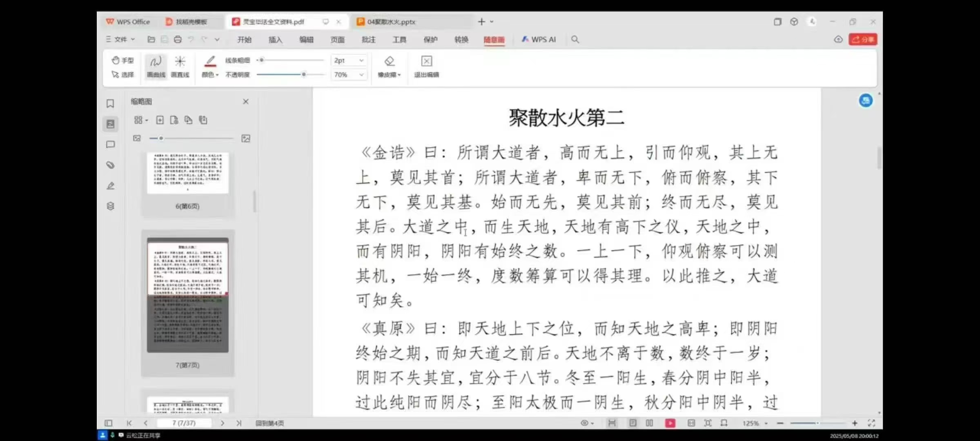The width and height of the screenshot is (980, 441).
Task: Select the hand (手型) tool
Action: 122,60
